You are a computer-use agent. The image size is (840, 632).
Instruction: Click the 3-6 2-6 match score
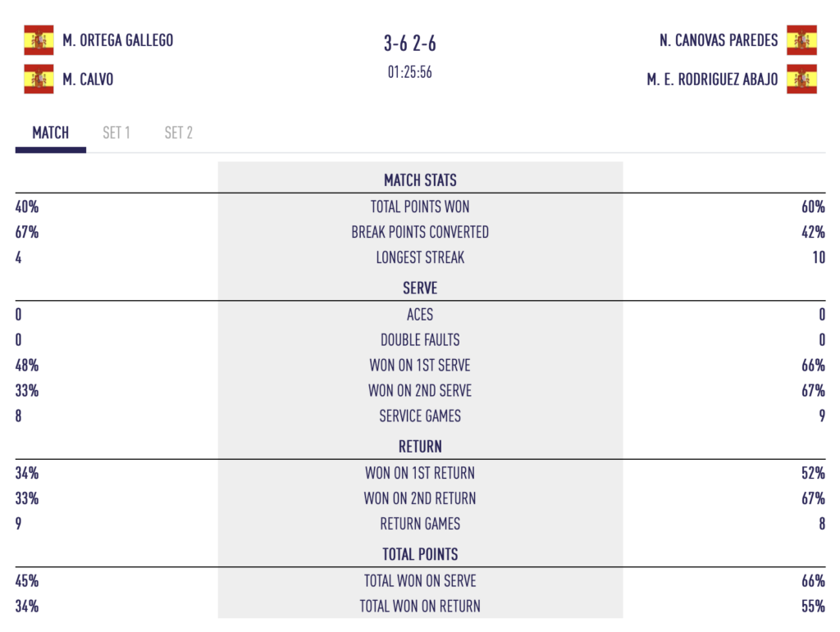point(410,43)
